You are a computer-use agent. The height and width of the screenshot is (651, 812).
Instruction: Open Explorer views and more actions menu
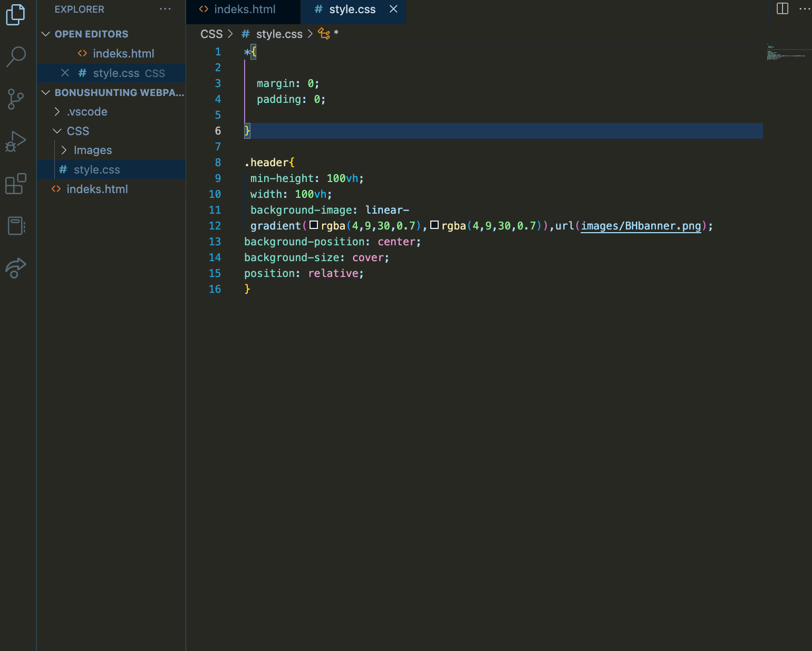pyautogui.click(x=166, y=9)
